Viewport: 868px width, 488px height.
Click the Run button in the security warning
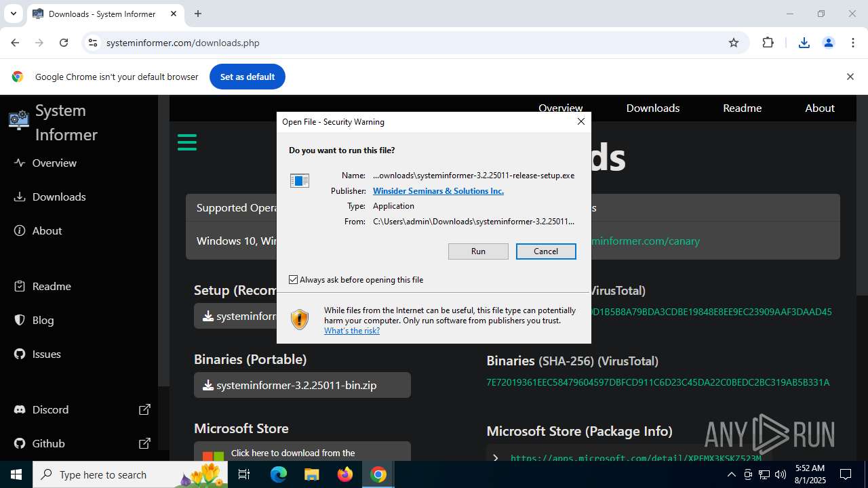pyautogui.click(x=478, y=251)
